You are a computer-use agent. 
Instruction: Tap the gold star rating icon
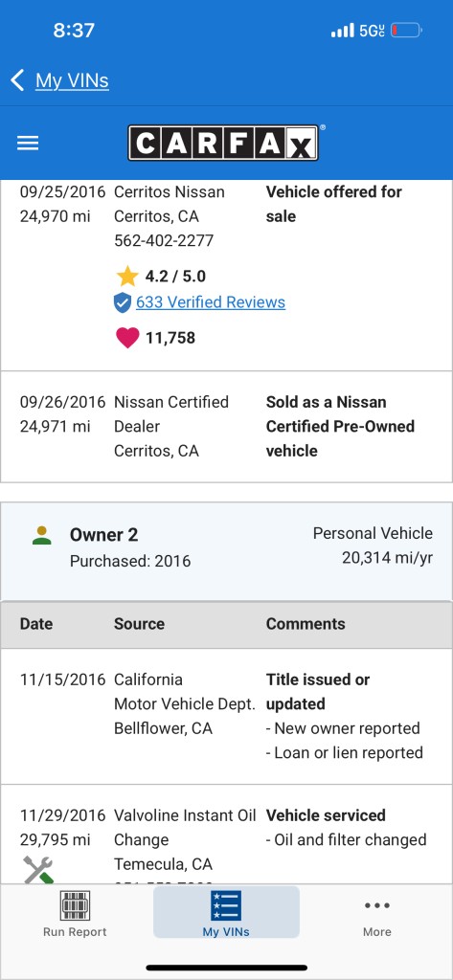(127, 277)
